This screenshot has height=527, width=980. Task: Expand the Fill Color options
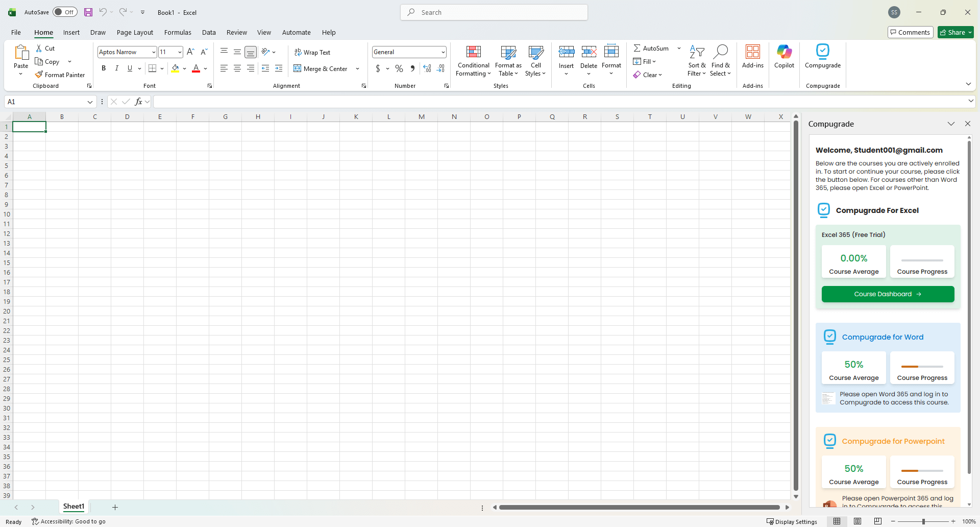[185, 68]
